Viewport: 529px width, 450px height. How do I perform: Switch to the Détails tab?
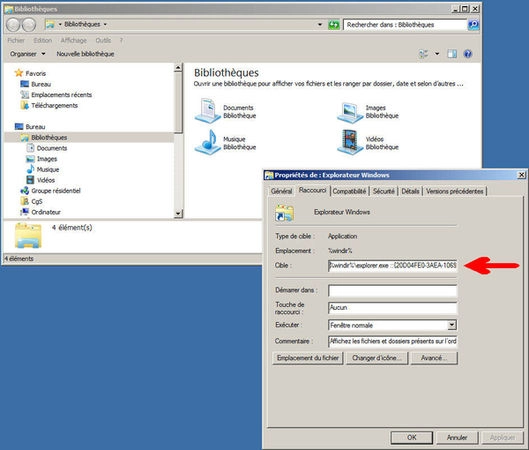(410, 191)
